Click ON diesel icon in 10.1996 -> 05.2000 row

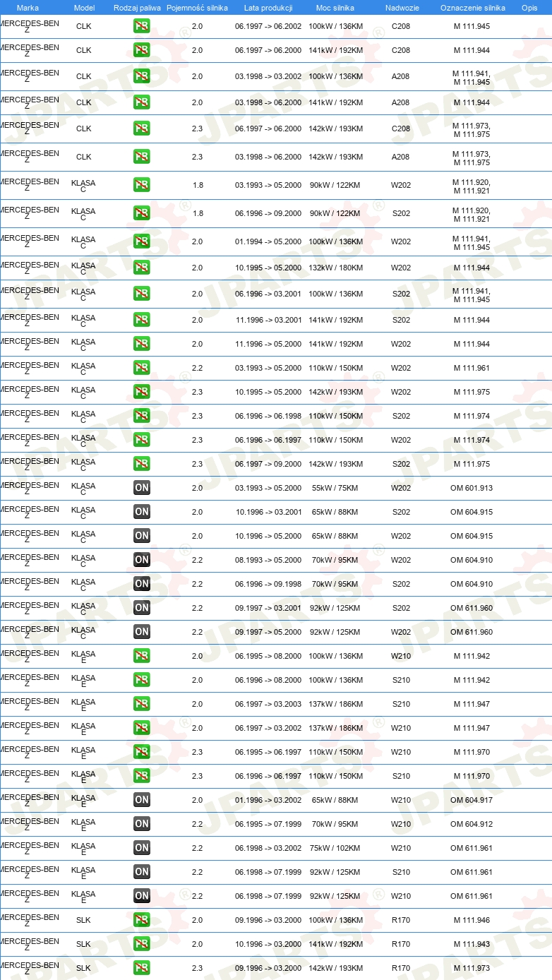(141, 536)
